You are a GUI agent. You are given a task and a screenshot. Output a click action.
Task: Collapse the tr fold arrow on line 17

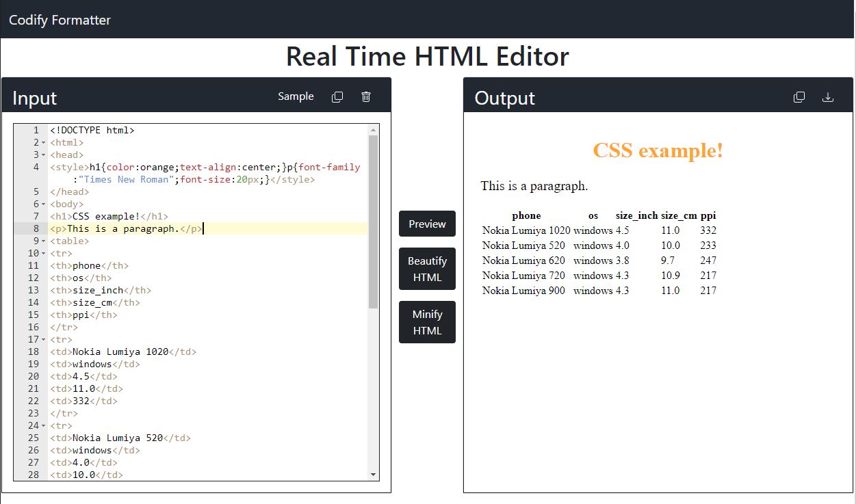42,339
